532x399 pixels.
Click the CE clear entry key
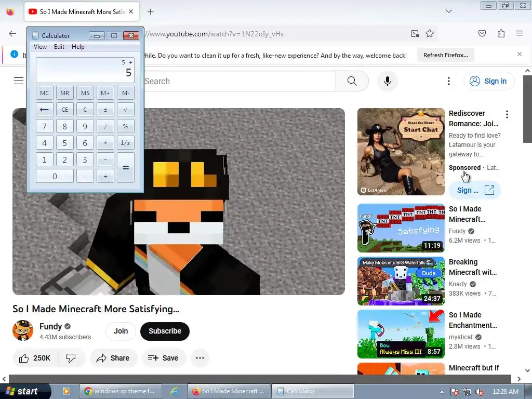pos(64,110)
